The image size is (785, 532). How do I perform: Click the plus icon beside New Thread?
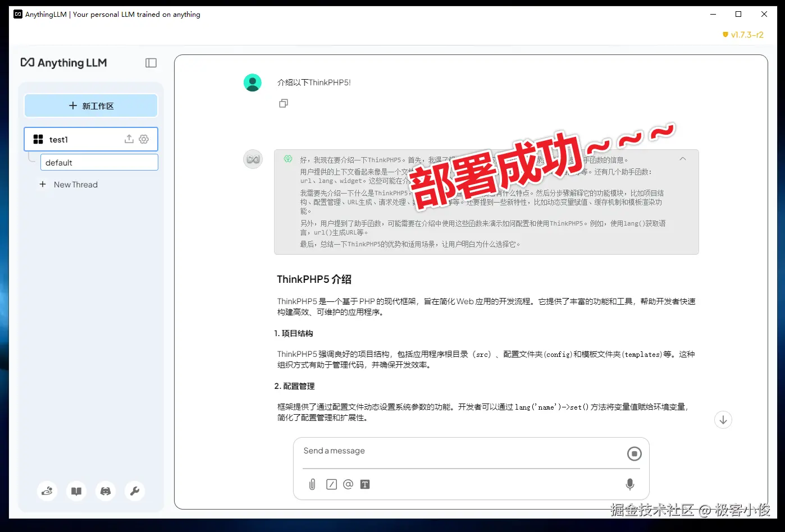(43, 184)
